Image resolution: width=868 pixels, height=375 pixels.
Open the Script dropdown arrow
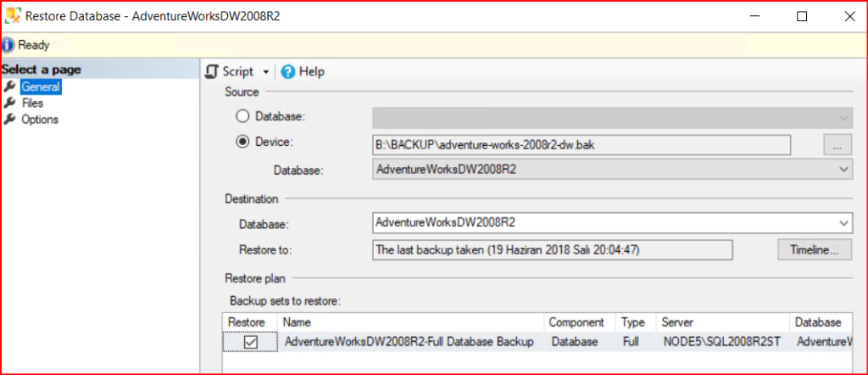point(265,72)
